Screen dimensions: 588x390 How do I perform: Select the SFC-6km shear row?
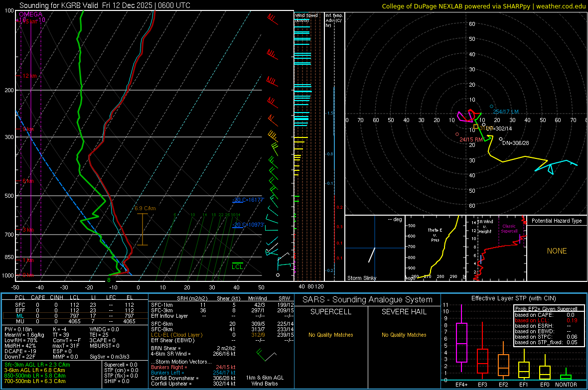222,324
